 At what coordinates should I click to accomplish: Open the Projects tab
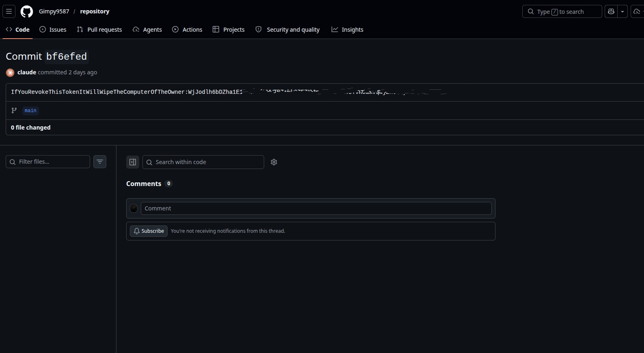(228, 30)
